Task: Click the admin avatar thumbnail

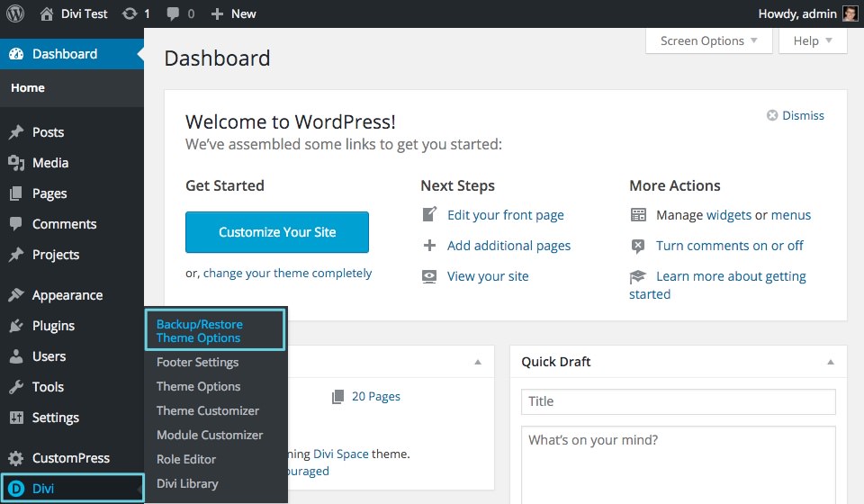Action: pyautogui.click(x=850, y=13)
